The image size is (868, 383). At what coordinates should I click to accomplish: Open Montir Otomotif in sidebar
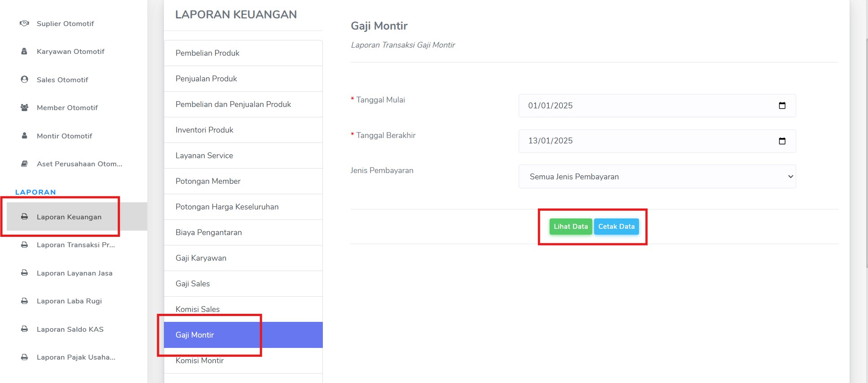click(x=64, y=136)
